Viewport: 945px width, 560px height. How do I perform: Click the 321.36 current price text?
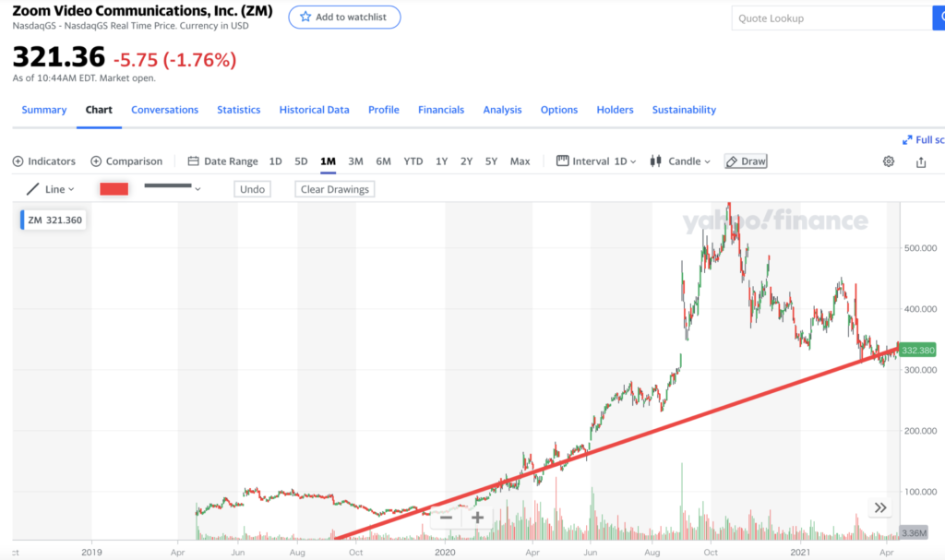[x=59, y=57]
